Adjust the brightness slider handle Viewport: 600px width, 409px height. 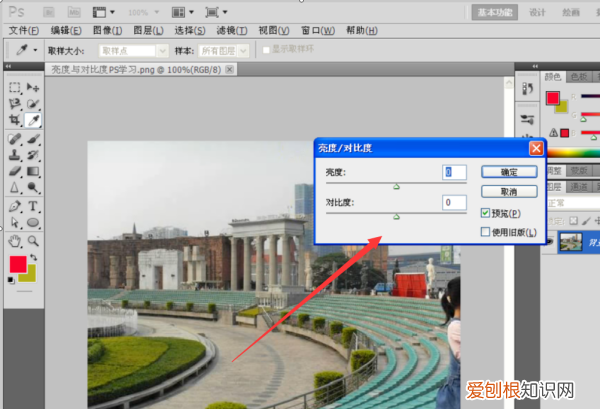396,186
